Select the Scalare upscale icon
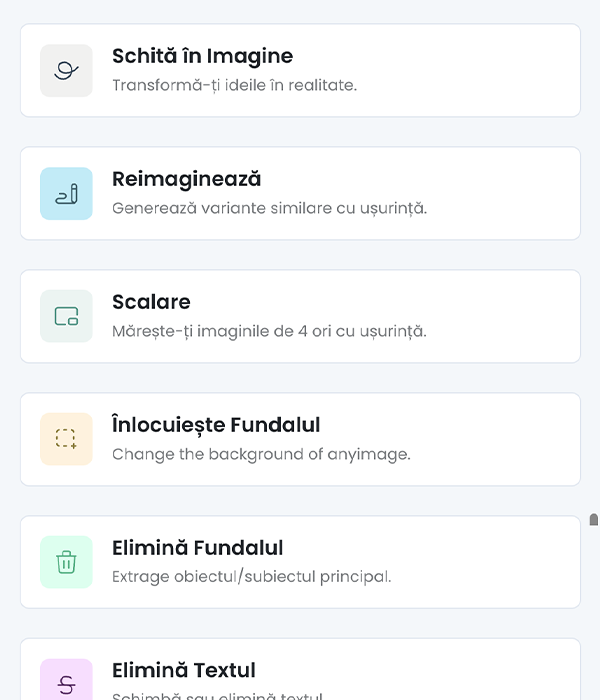 (66, 316)
